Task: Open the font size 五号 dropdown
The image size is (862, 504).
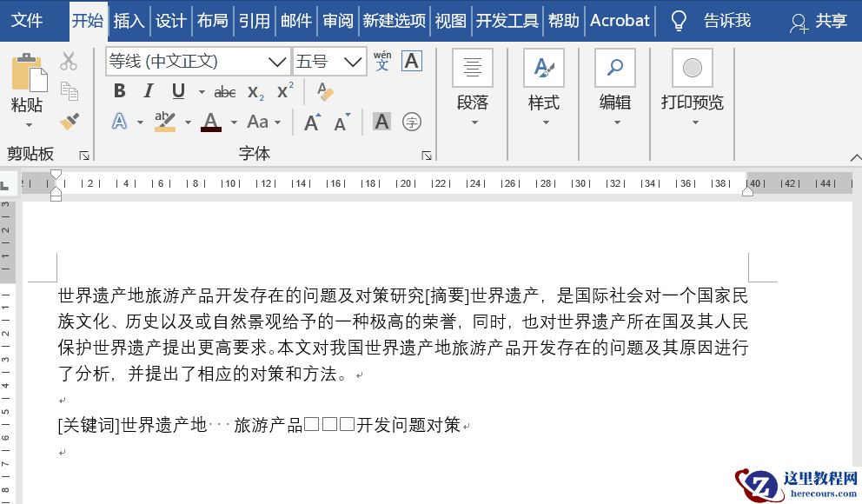Action: click(329, 61)
